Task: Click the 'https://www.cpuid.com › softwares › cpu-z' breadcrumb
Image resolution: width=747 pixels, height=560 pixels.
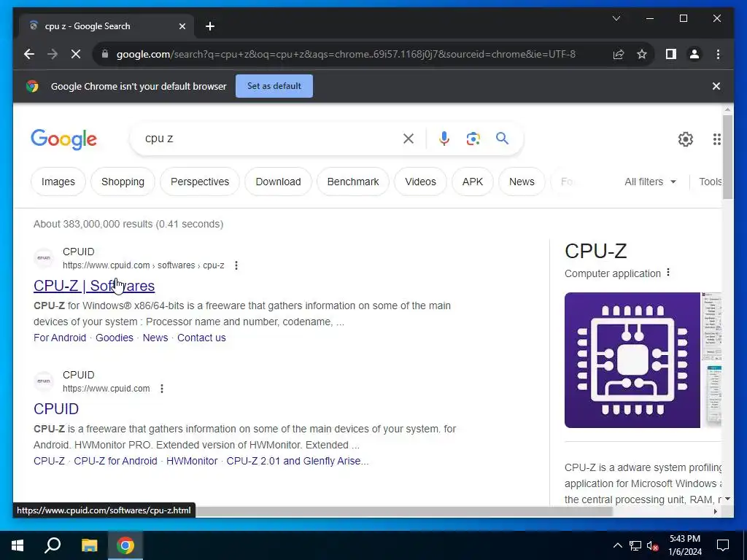Action: click(x=144, y=265)
